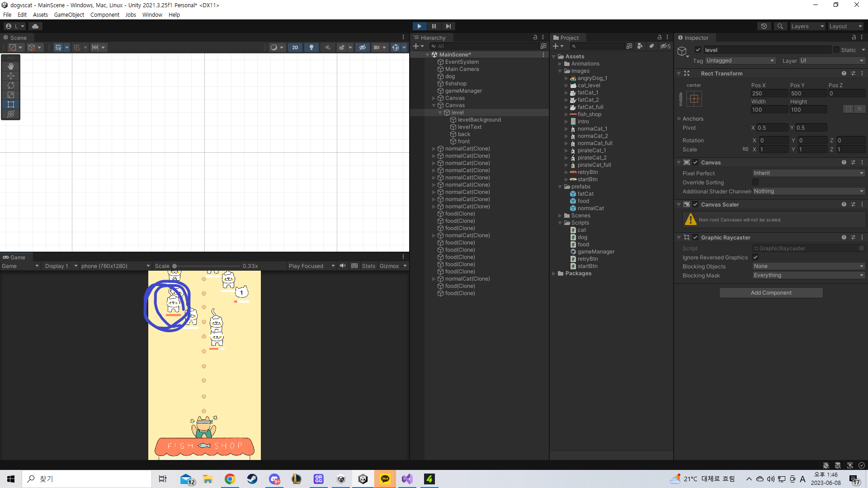Viewport: 868px width, 488px height.
Task: Collapse the level object in Hierarchy
Action: [x=440, y=113]
